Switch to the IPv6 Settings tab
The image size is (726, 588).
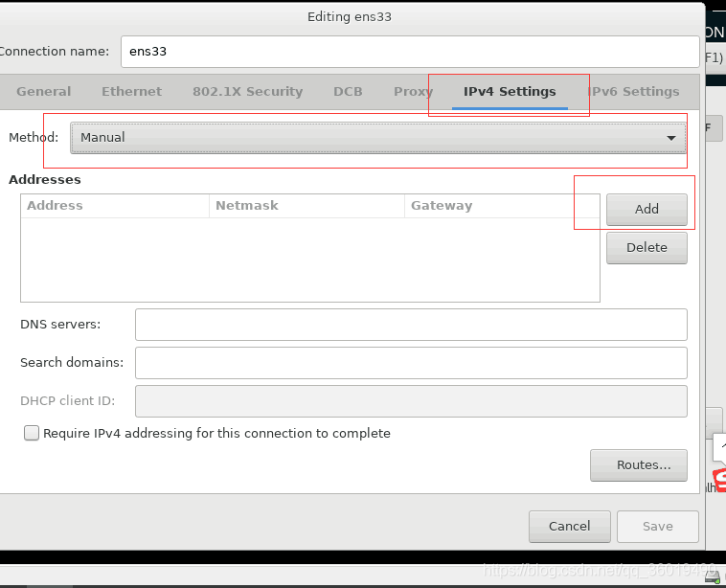pyautogui.click(x=633, y=91)
